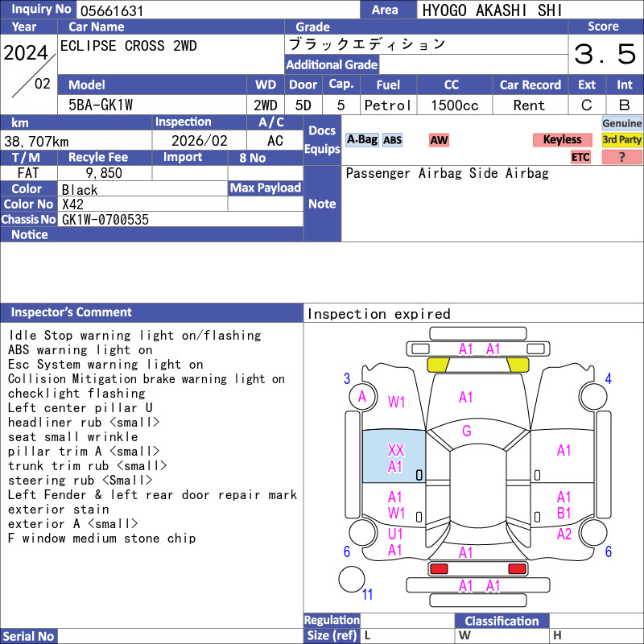Click the Japanese grade text
The image size is (644, 644).
[x=367, y=44]
